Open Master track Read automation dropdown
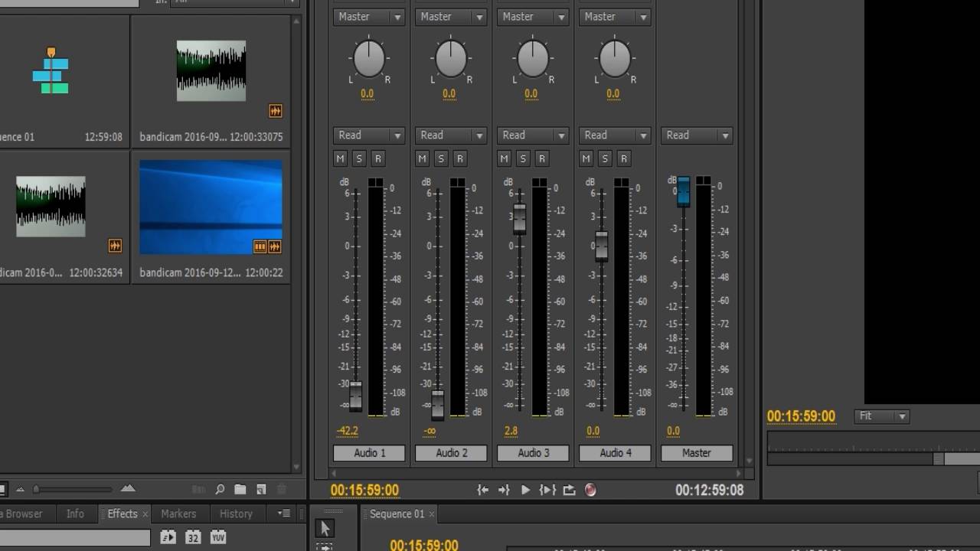 tap(697, 135)
